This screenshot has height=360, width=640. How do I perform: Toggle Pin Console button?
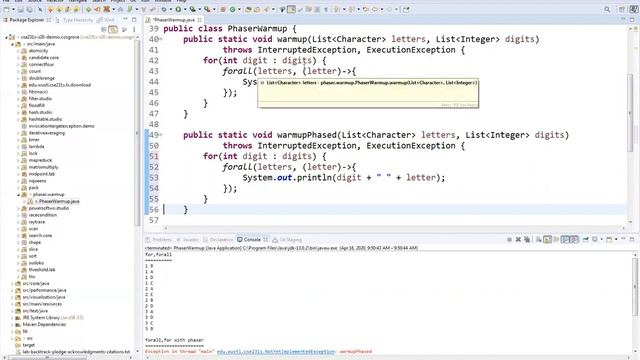coord(586,239)
